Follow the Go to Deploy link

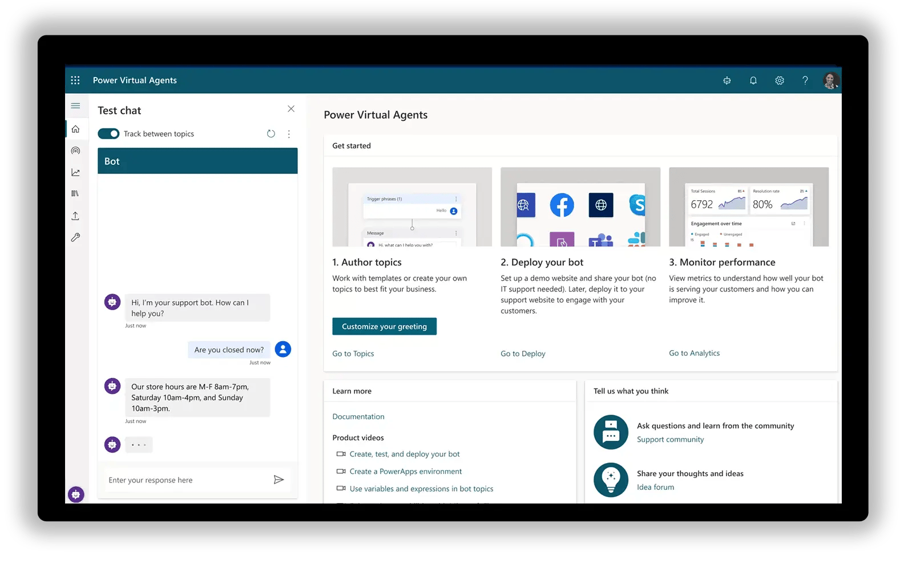tap(523, 354)
